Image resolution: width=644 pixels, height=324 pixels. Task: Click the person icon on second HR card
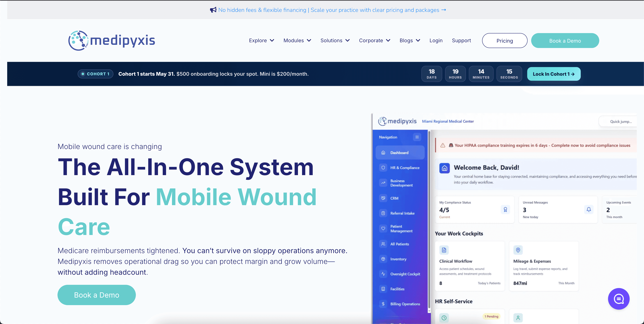click(518, 318)
